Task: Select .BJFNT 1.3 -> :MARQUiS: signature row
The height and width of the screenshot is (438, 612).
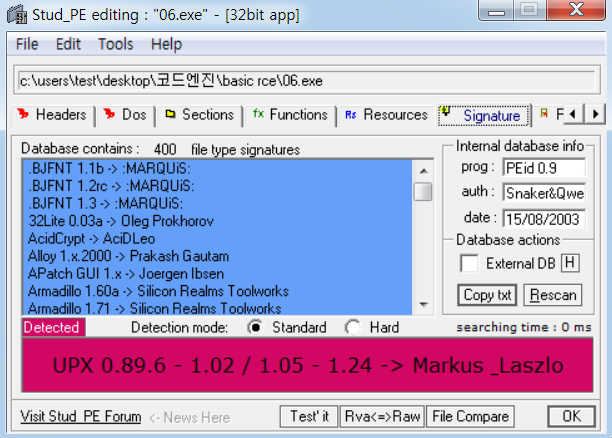Action: pos(217,203)
